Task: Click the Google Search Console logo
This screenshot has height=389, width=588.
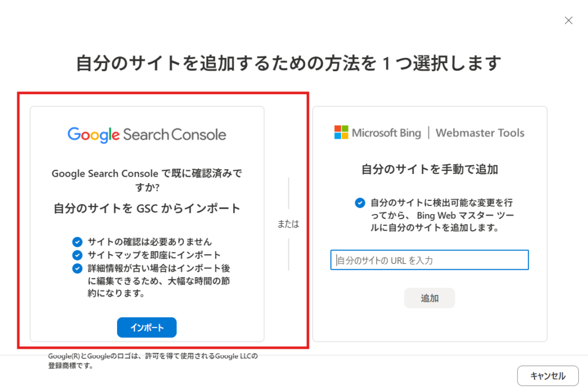Action: [x=147, y=135]
